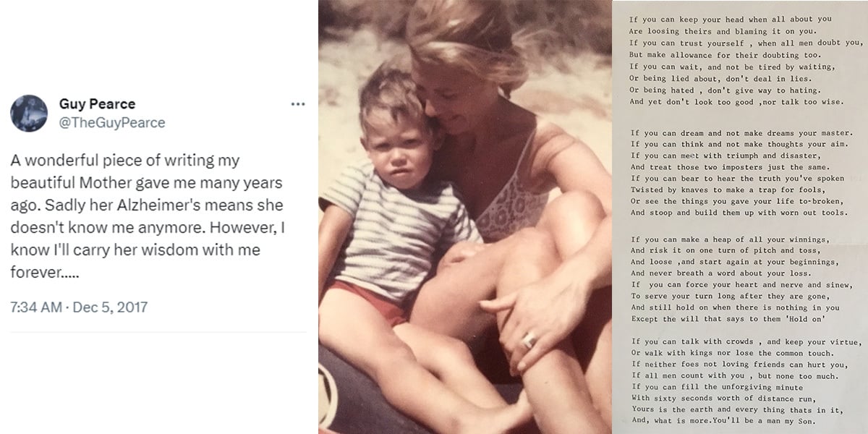Click the line ending "'Hold on'"
This screenshot has height=434, width=868.
point(728,319)
